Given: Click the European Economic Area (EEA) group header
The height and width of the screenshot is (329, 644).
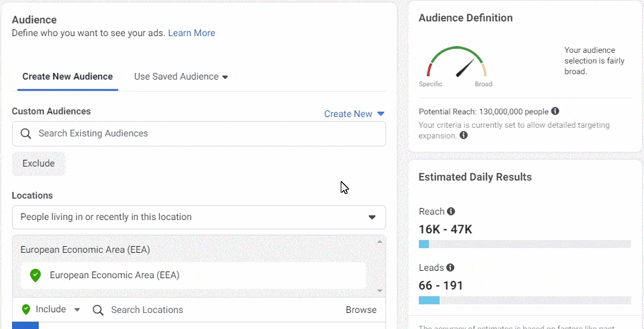Looking at the screenshot, I should tap(85, 249).
